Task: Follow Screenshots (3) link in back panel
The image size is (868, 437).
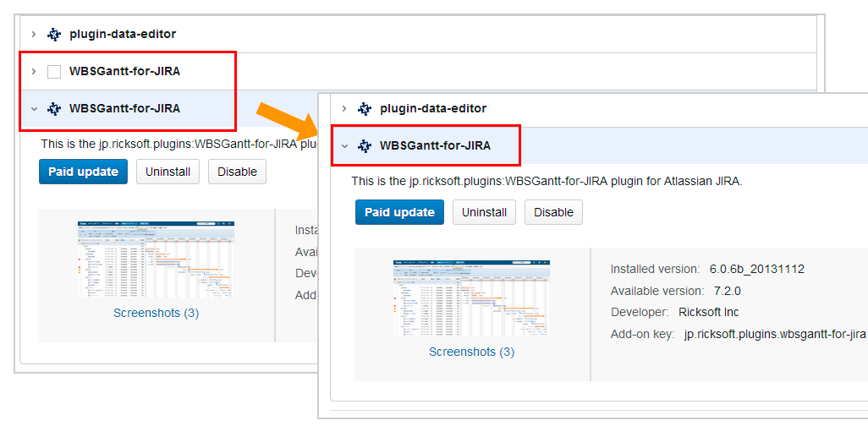Action: [156, 313]
